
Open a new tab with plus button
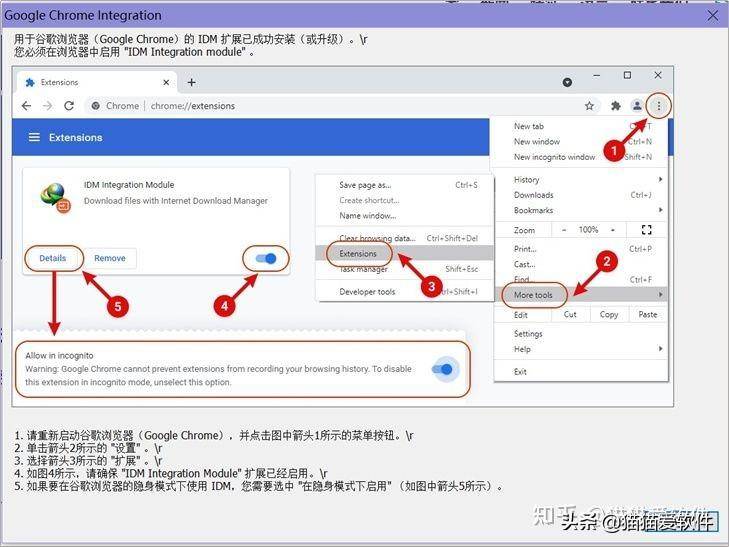[192, 82]
